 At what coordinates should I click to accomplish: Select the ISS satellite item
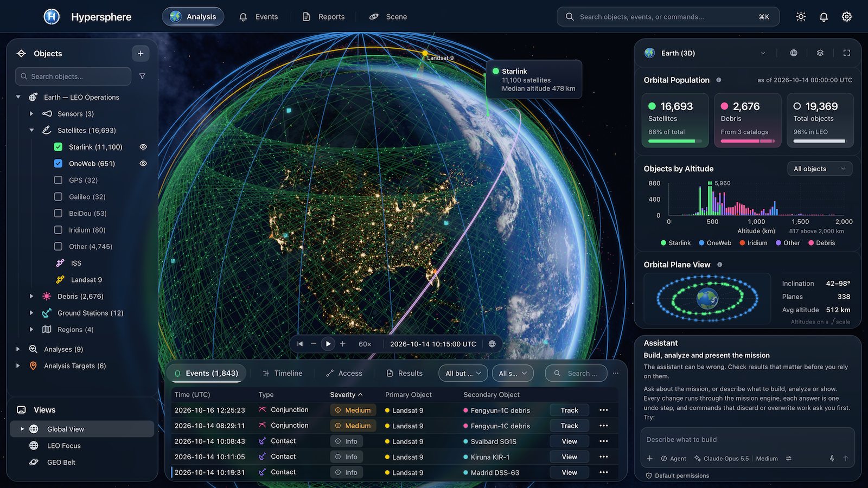pyautogui.click(x=76, y=263)
